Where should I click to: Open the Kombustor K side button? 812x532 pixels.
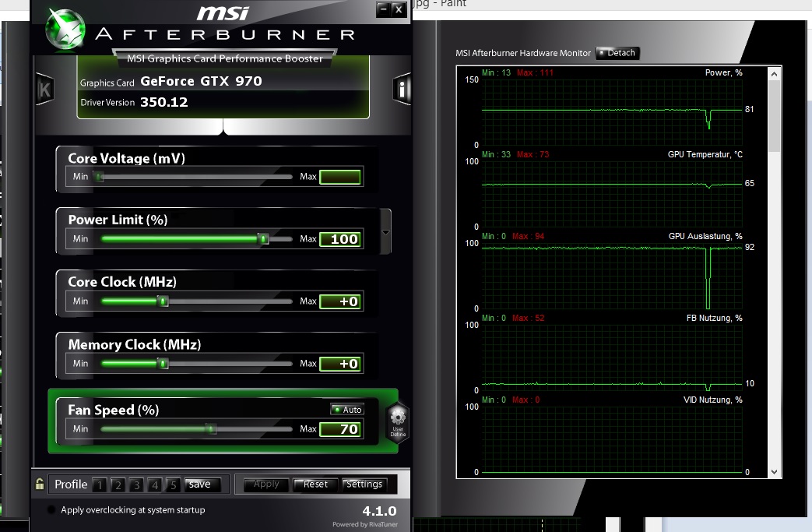[x=44, y=90]
